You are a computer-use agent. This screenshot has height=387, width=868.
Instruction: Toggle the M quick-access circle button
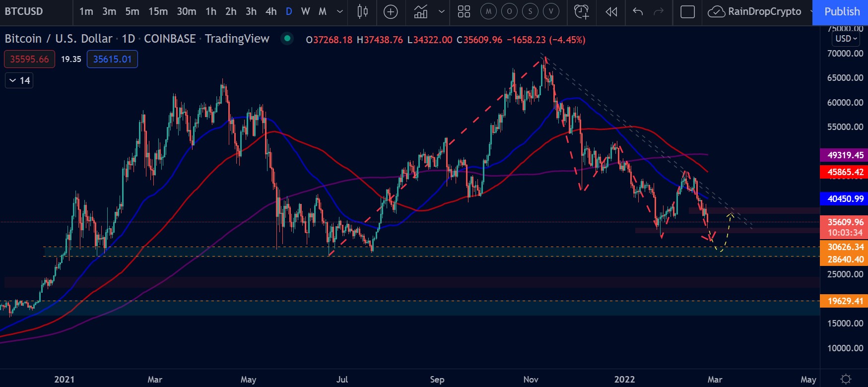pyautogui.click(x=488, y=11)
